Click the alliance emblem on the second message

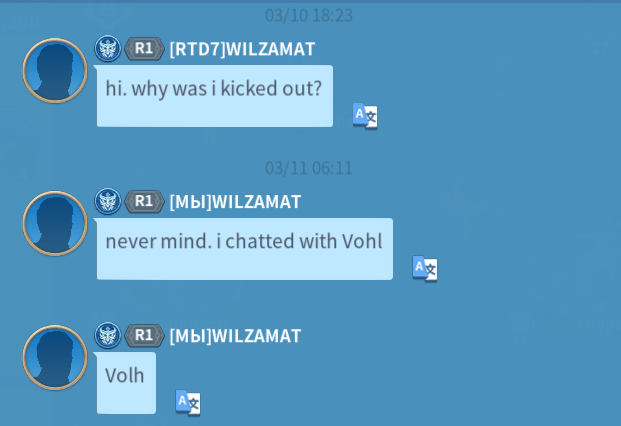[107, 201]
